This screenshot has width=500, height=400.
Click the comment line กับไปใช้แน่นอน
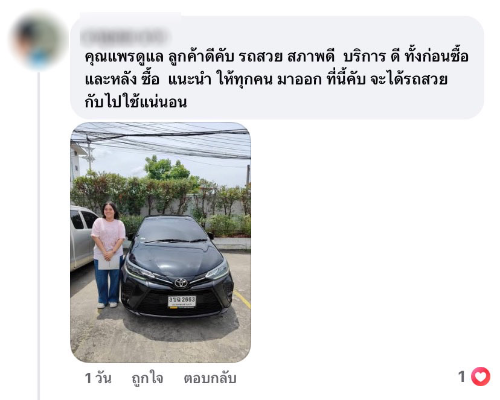tap(136, 102)
